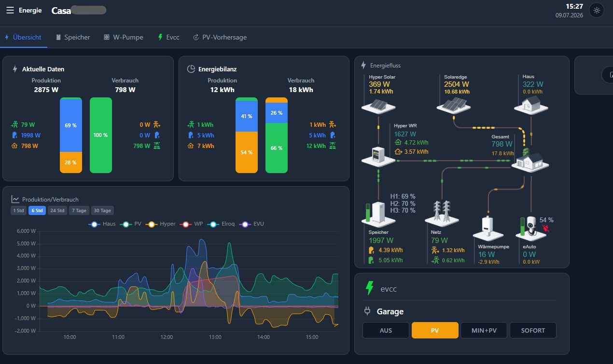Set chart range to 30 Tage
Image resolution: width=613 pixels, height=364 pixels.
click(102, 211)
